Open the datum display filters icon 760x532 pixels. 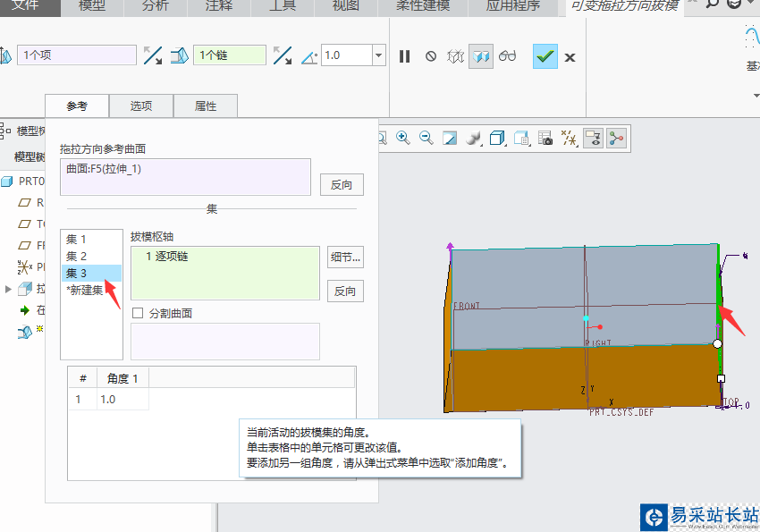coord(569,139)
